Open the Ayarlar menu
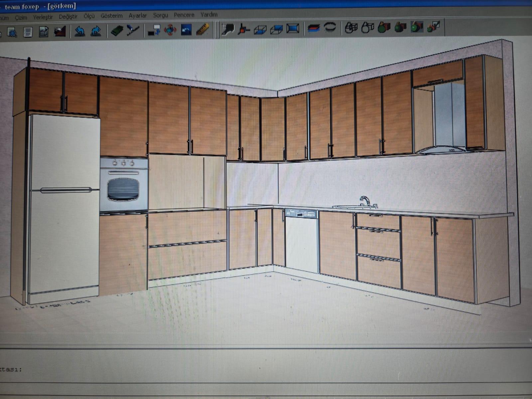Screen dimensions: 532x399 [x=138, y=15]
